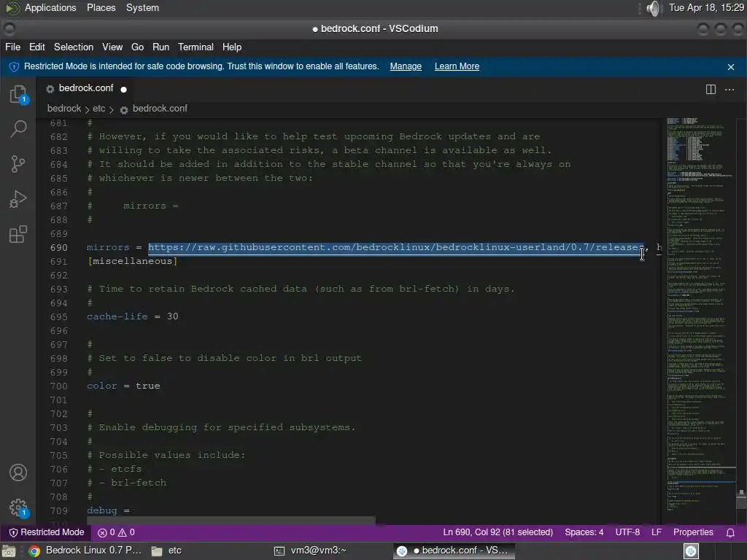The height and width of the screenshot is (560, 747).
Task: Open the Edit menu
Action: point(36,47)
